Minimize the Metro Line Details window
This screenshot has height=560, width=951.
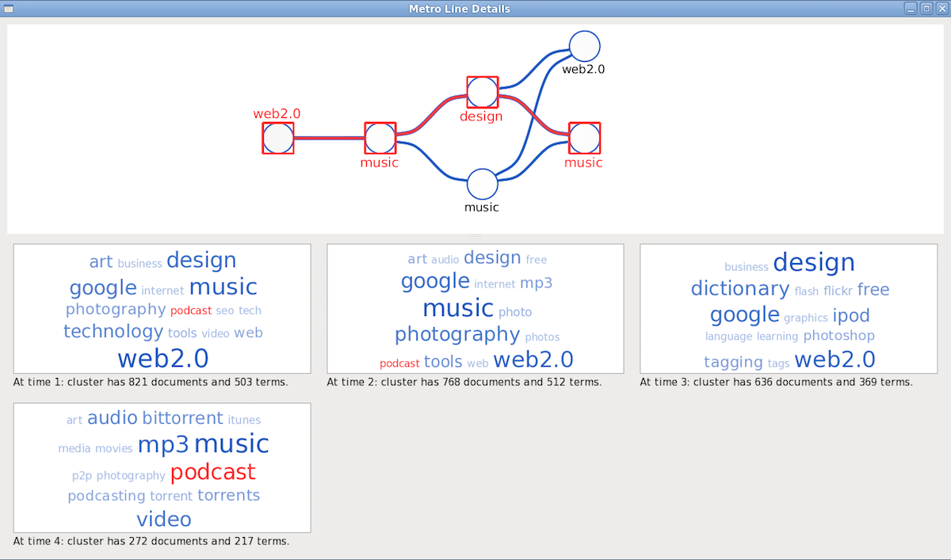click(911, 9)
